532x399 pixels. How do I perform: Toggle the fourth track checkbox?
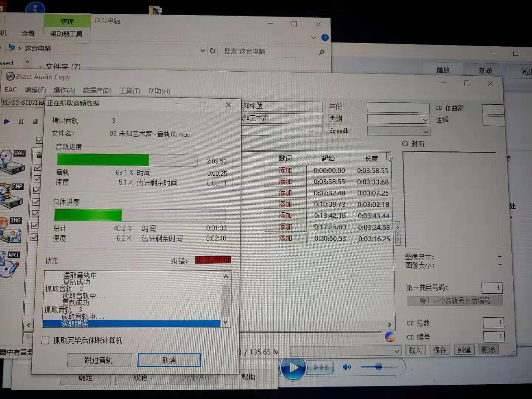(x=36, y=202)
